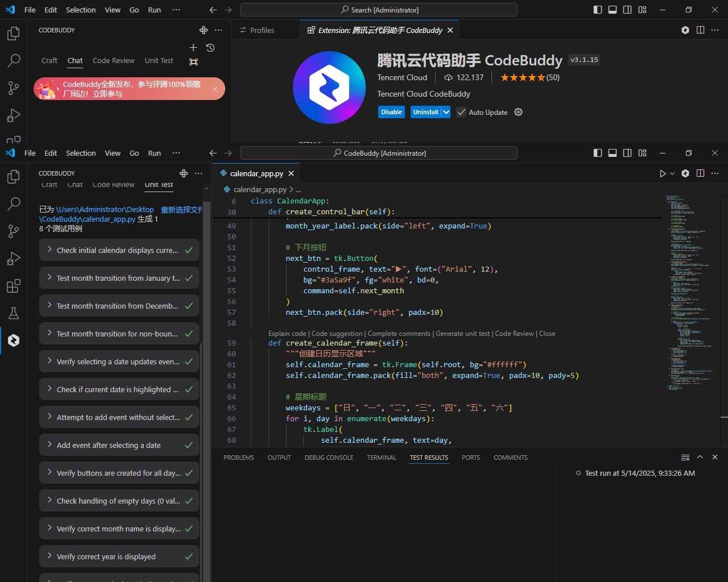The width and height of the screenshot is (728, 582).
Task: Disable the CodeBuddy extension
Action: (x=391, y=112)
